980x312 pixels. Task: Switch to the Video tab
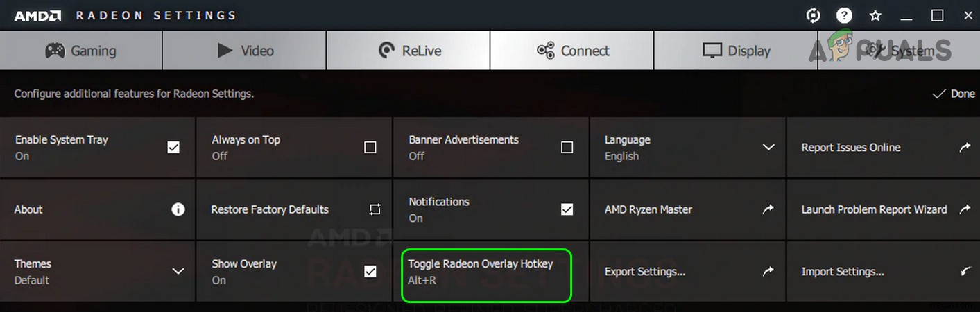[245, 51]
